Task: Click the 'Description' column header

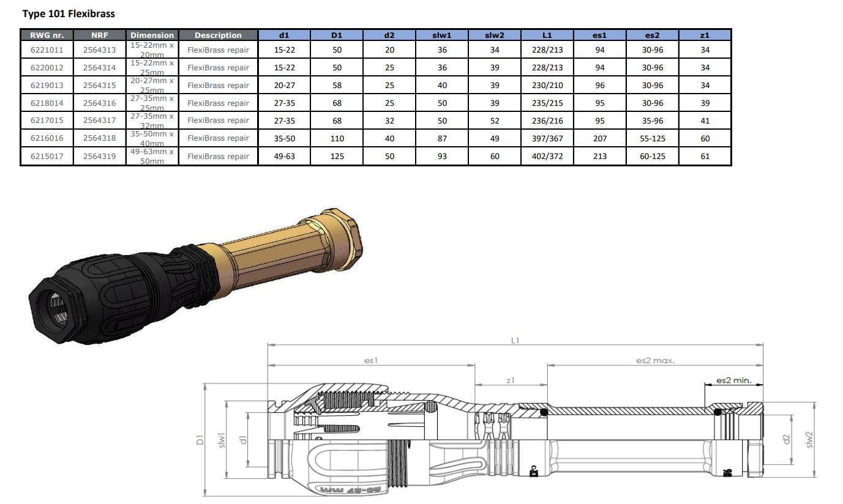Action: click(x=218, y=35)
